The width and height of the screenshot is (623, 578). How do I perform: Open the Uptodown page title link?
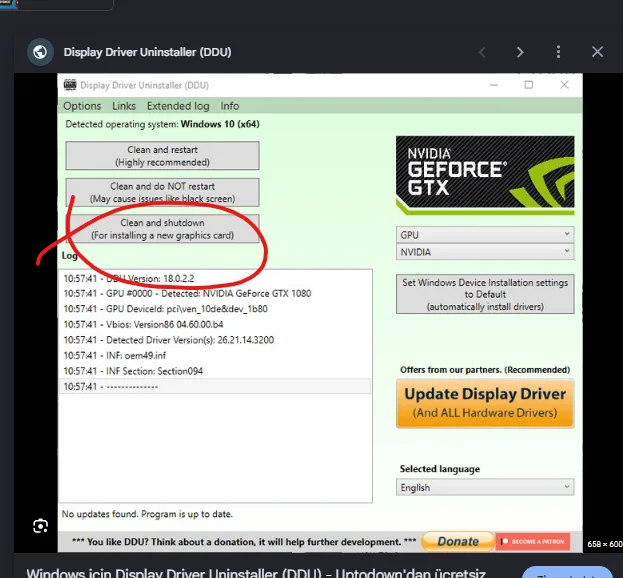(256, 572)
